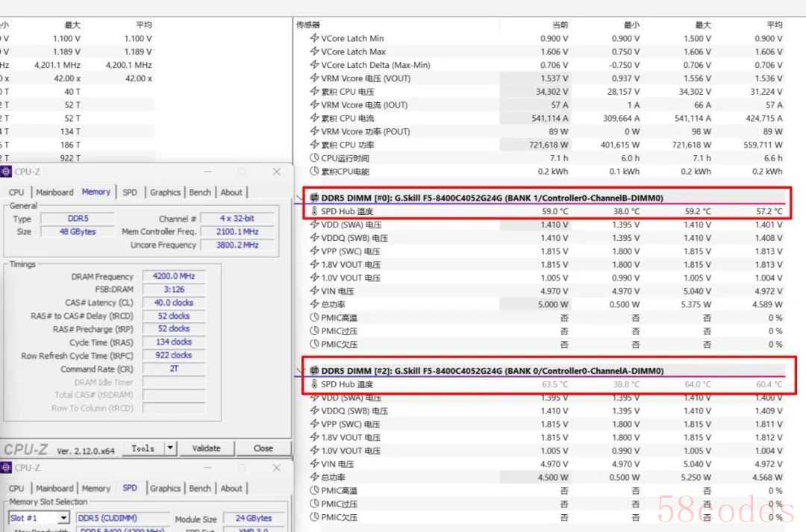Click the Close button in CPU-Z footer

coord(263,448)
